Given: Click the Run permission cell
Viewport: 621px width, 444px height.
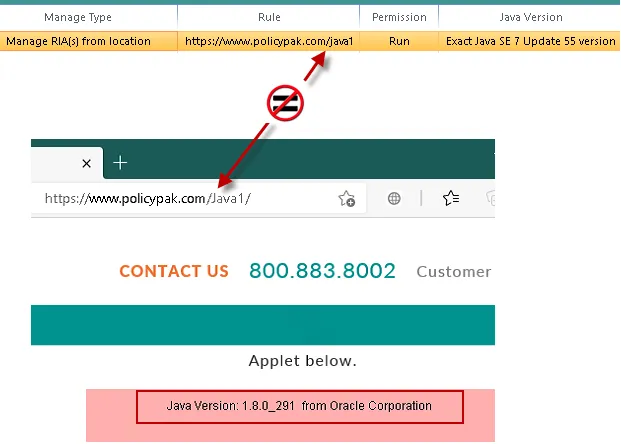Looking at the screenshot, I should [399, 41].
